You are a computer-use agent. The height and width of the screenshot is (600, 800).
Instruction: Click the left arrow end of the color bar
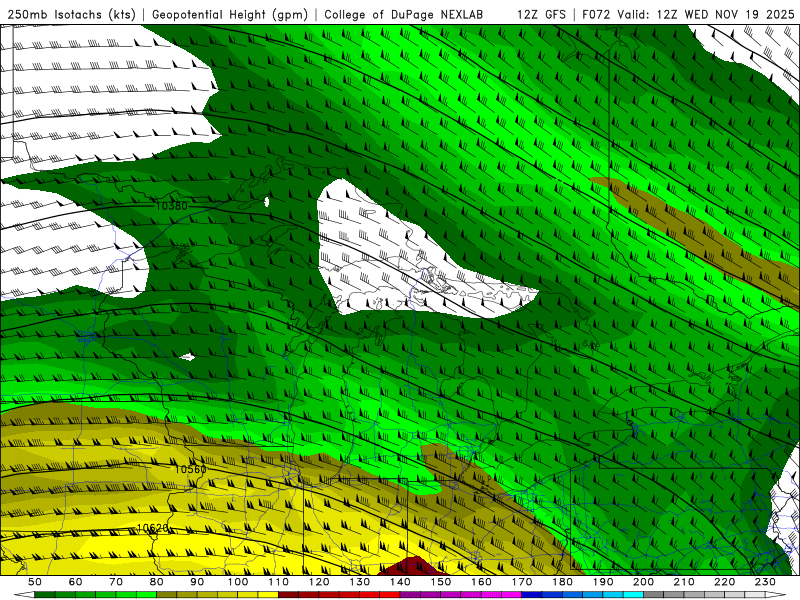click(x=24, y=595)
